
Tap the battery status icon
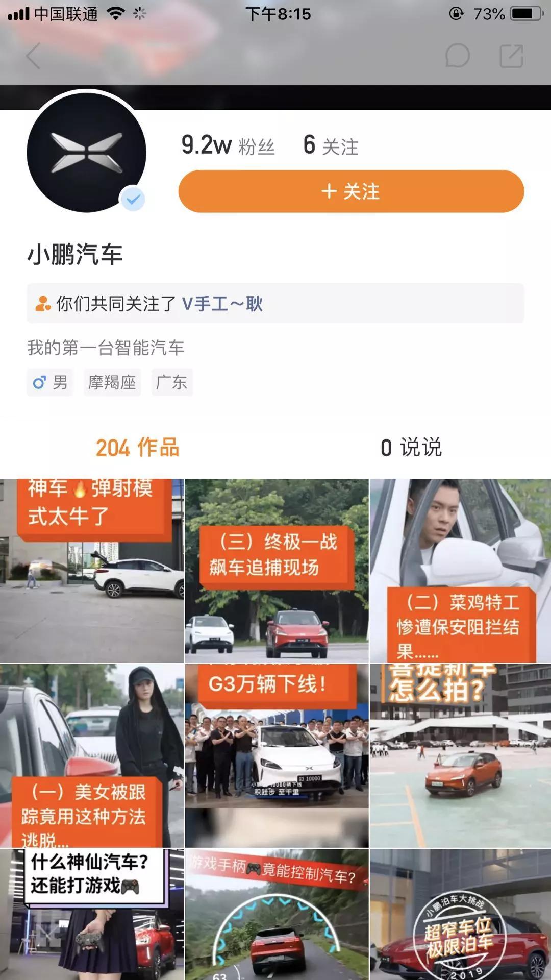coord(527,13)
